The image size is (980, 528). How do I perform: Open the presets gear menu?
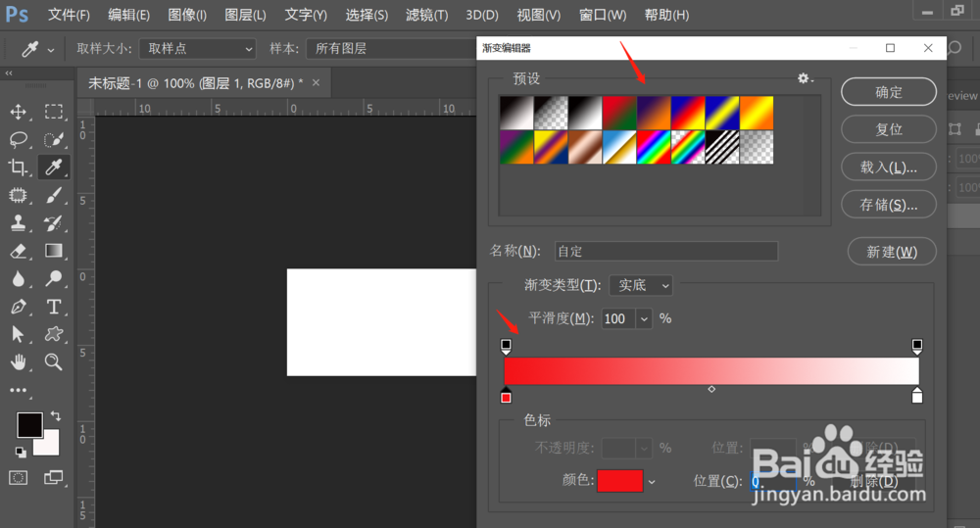coord(805,78)
